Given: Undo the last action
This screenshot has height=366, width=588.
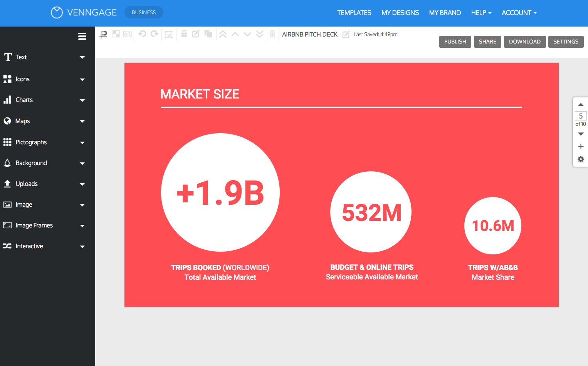Looking at the screenshot, I should (x=142, y=34).
